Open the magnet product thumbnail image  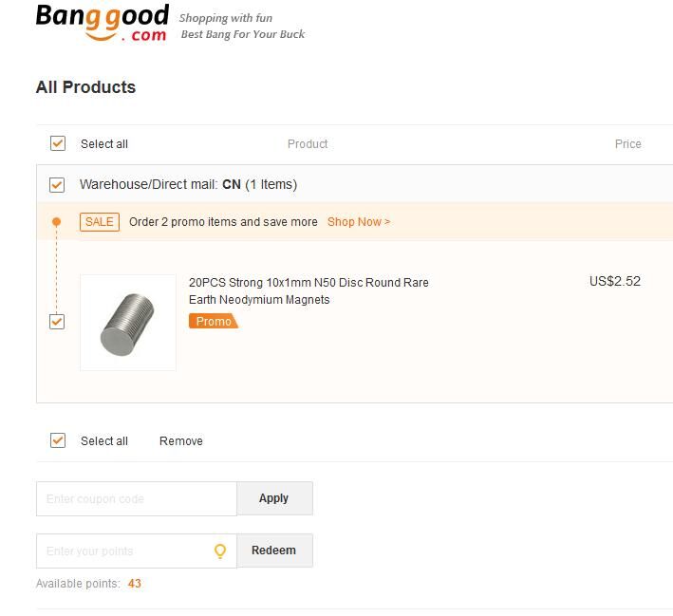[128, 323]
